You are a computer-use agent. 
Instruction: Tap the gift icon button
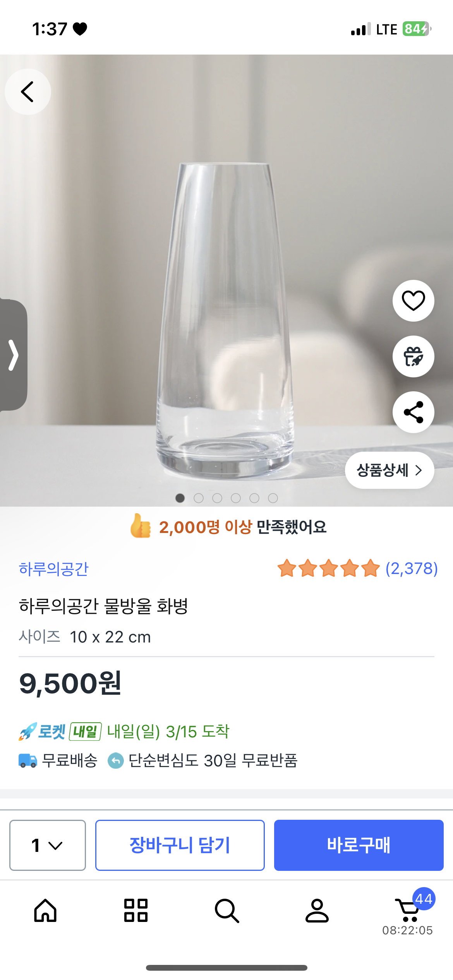[x=413, y=356]
